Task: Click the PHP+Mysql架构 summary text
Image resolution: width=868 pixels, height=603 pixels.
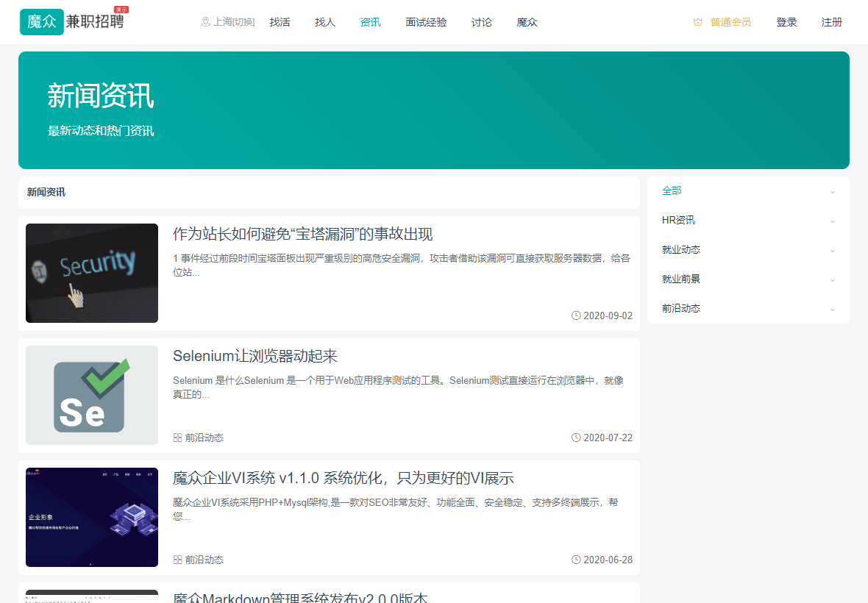Action: tap(395, 510)
